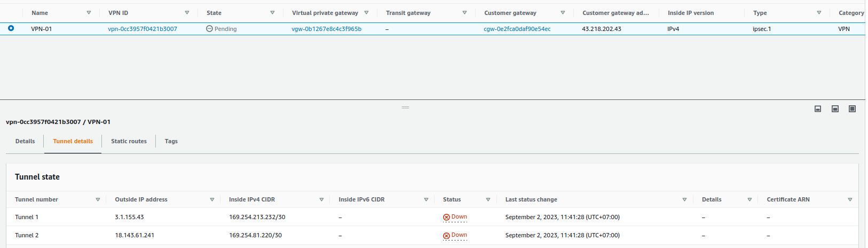The width and height of the screenshot is (868, 248).
Task: Sort tunnels by Status column arrow
Action: point(488,200)
